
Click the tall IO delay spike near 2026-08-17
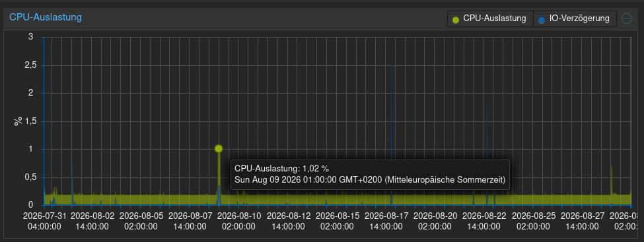(392, 135)
